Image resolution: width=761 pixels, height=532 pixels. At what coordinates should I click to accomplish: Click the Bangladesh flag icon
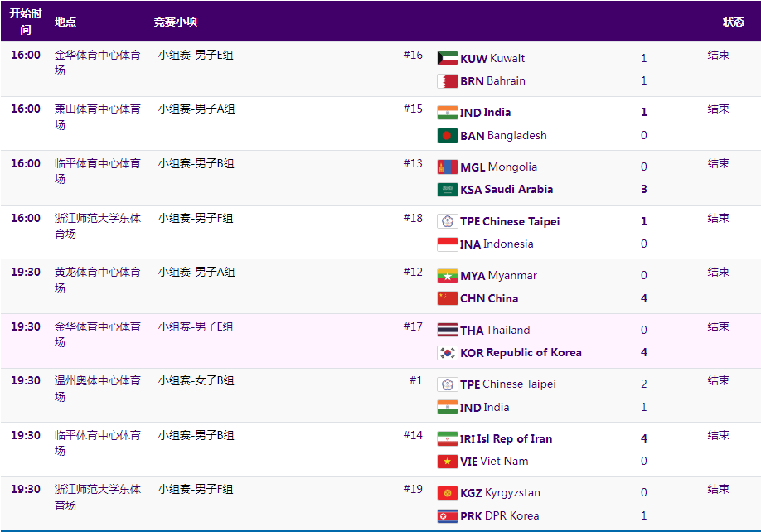click(x=447, y=135)
